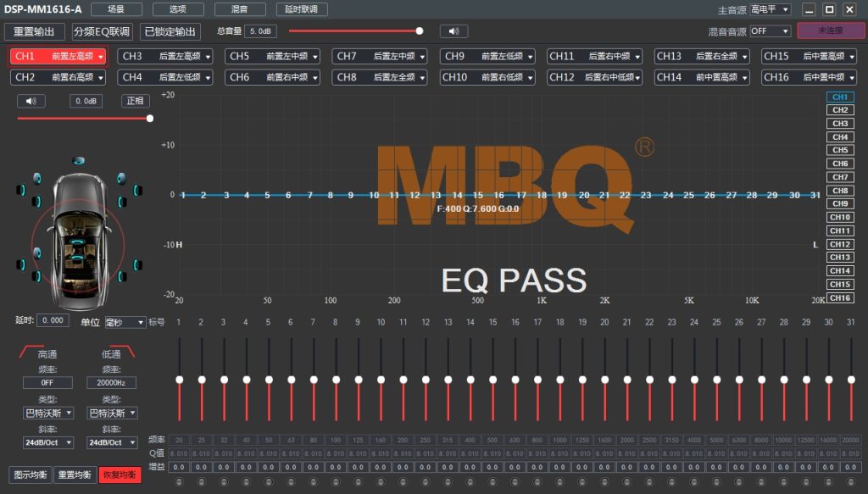
Task: Select the front center speaker above the car
Action: pos(79,160)
